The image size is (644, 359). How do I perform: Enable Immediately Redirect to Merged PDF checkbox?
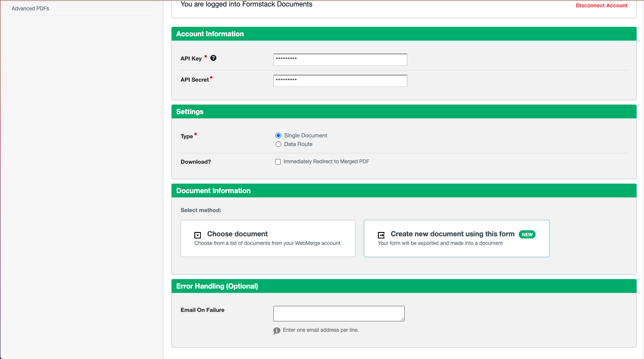click(x=278, y=162)
